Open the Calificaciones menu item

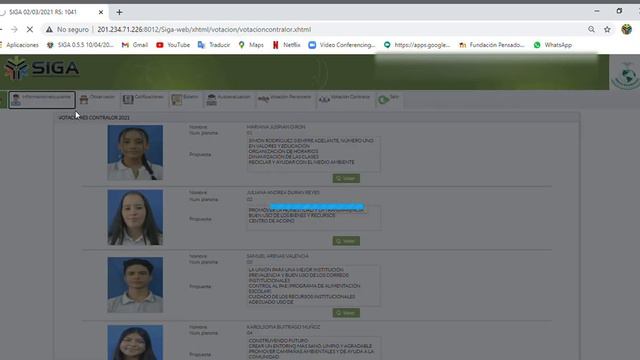(x=143, y=99)
